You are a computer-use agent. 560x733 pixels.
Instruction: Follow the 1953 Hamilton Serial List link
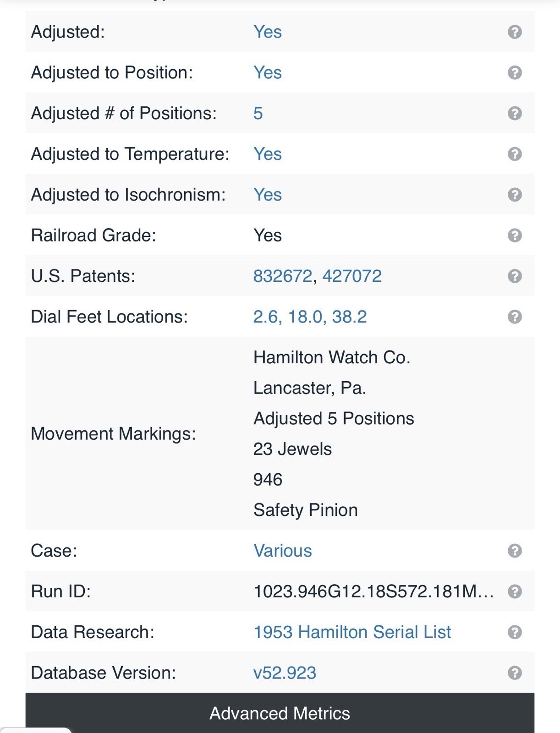[352, 632]
